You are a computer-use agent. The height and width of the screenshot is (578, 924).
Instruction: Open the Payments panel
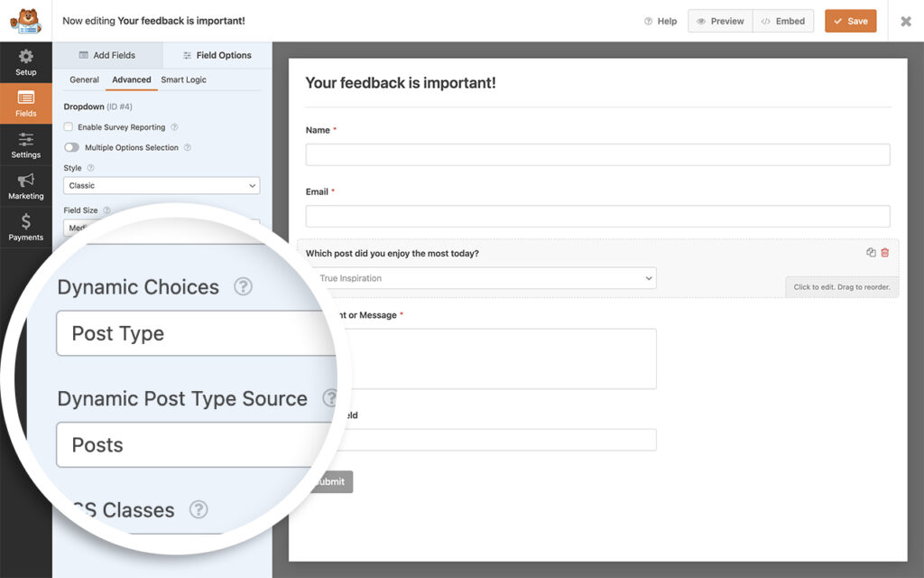[26, 227]
